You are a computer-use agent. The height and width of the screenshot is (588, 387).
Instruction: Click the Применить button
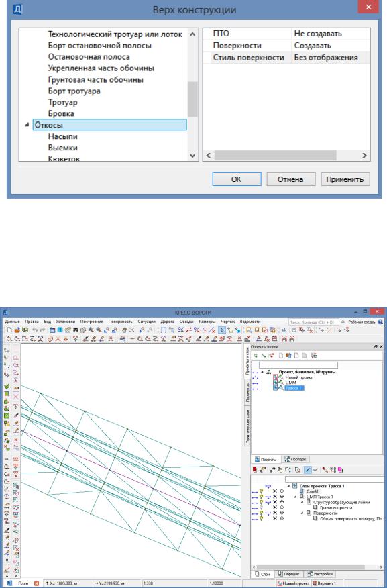point(345,179)
